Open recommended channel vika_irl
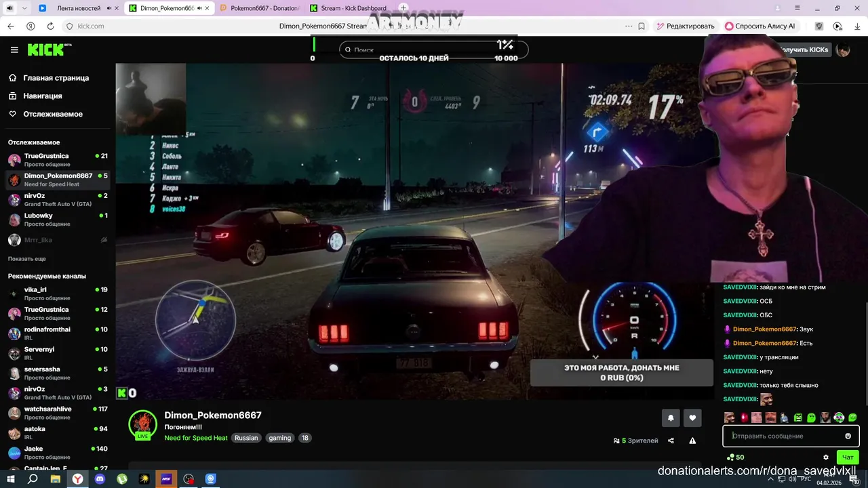Screen dimensions: 868x488 [x=58, y=293]
